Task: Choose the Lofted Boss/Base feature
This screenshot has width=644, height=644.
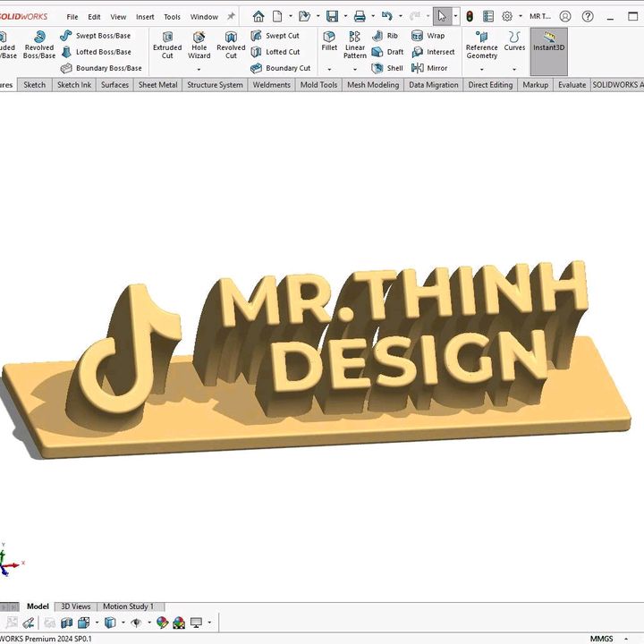Action: [x=96, y=52]
